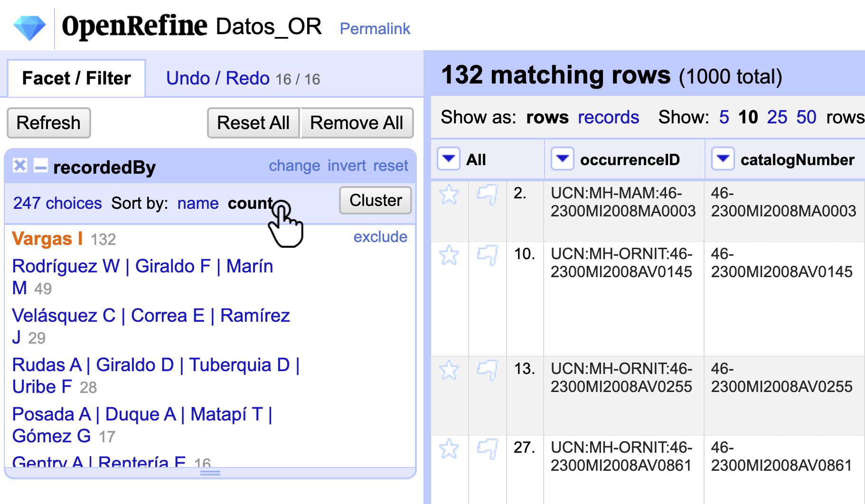This screenshot has width=865, height=504.
Task: Star row 10
Action: pyautogui.click(x=449, y=255)
